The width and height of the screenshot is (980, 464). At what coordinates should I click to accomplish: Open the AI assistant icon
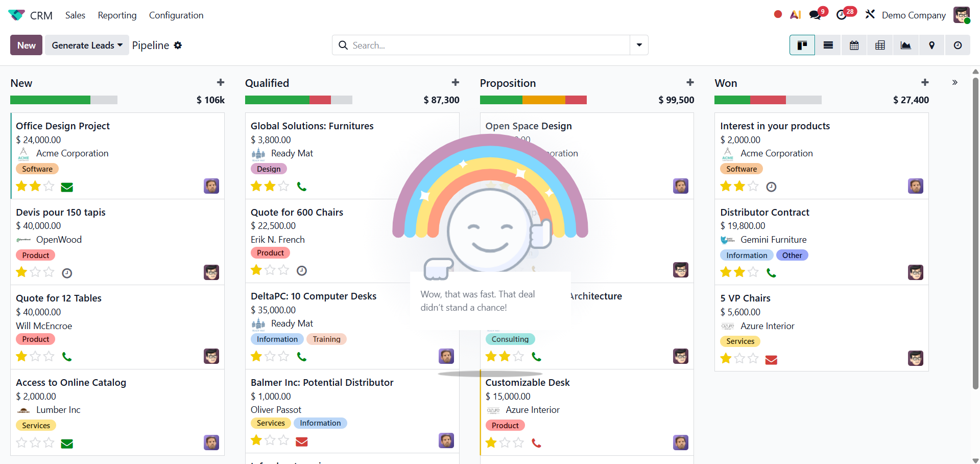pyautogui.click(x=795, y=15)
